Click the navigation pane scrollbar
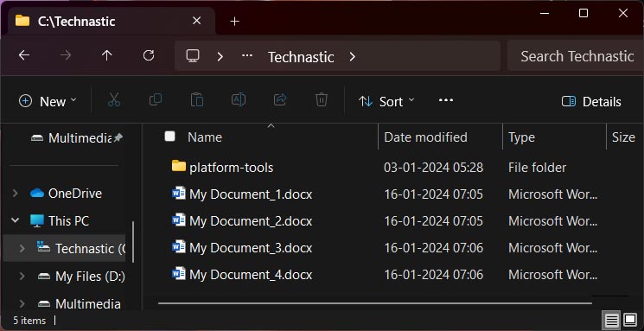Screen dimensions: 644x331 click(x=133, y=241)
